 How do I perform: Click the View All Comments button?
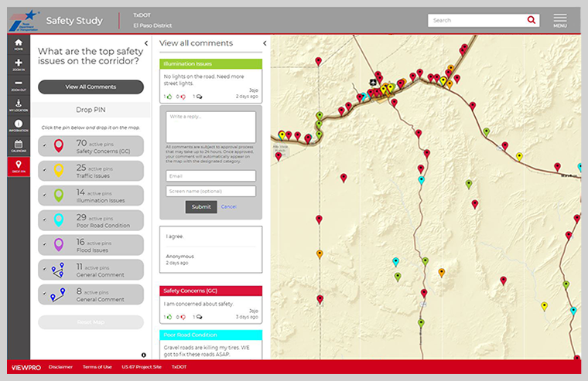[x=91, y=87]
